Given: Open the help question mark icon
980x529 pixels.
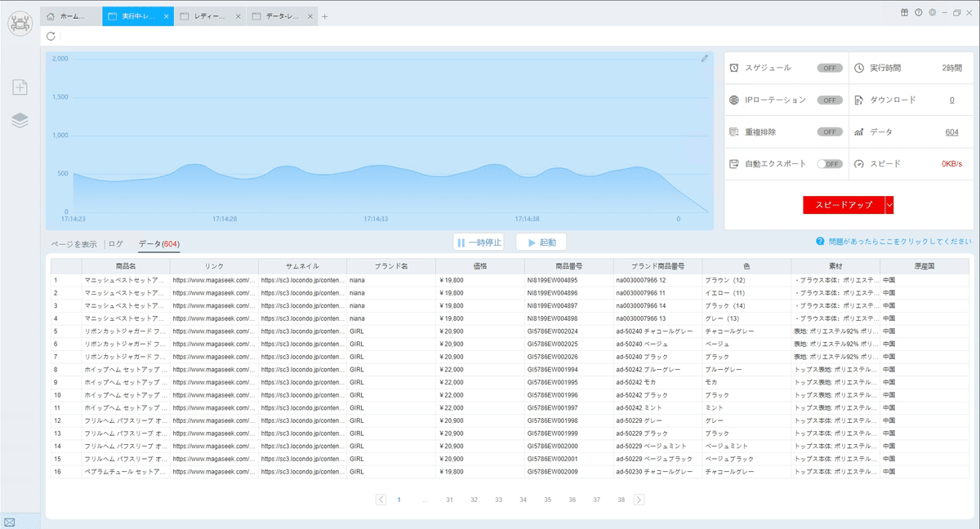Looking at the screenshot, I should pos(919,12).
